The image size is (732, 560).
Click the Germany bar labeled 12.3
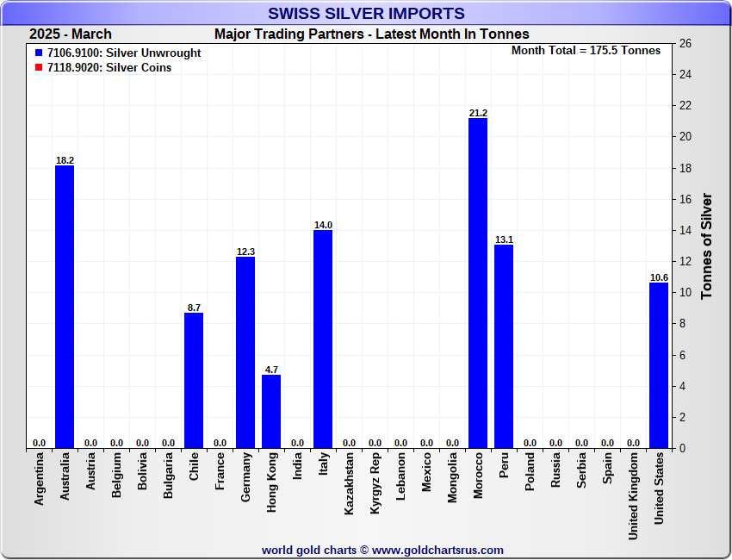pyautogui.click(x=245, y=352)
